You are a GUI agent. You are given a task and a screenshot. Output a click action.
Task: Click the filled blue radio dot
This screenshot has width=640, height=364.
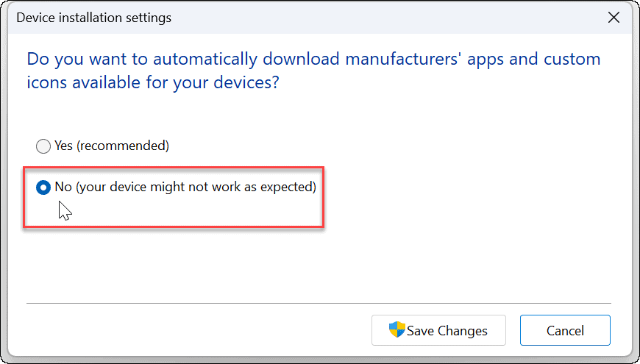(43, 188)
